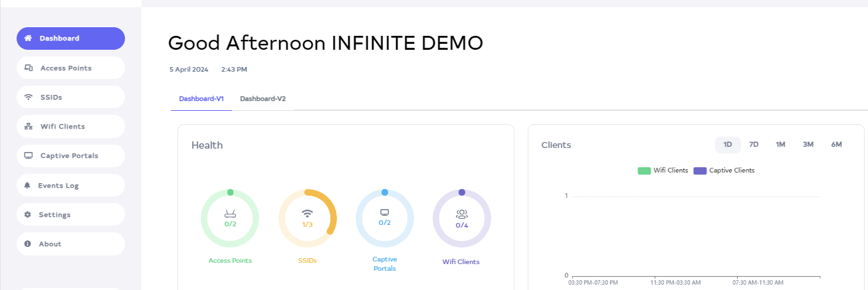Click the SSIDs wifi icon in sidebar
868x290 pixels.
(x=29, y=97)
